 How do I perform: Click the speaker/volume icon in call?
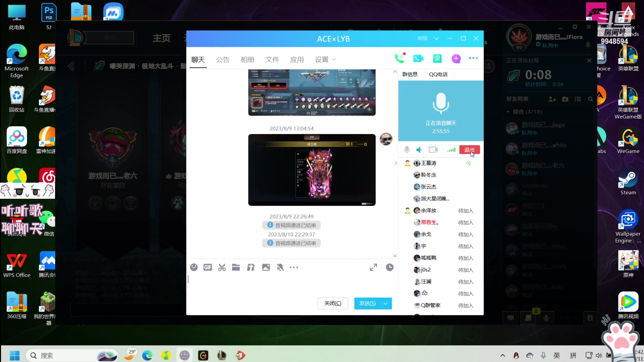419,150
